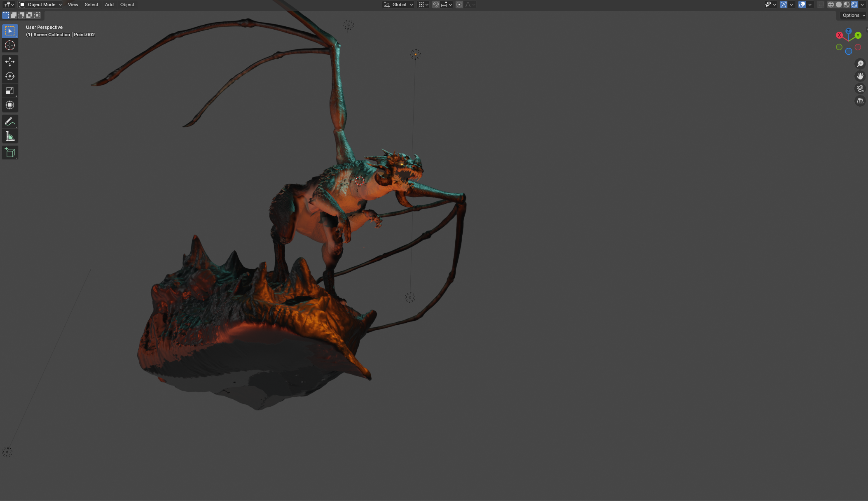Select the Rotate tool
The image size is (868, 501).
[10, 76]
